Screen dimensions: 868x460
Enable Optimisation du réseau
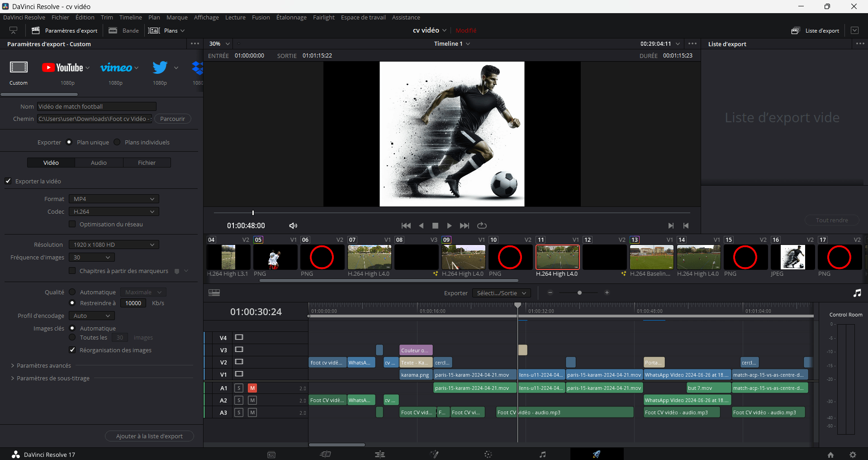pyautogui.click(x=72, y=224)
